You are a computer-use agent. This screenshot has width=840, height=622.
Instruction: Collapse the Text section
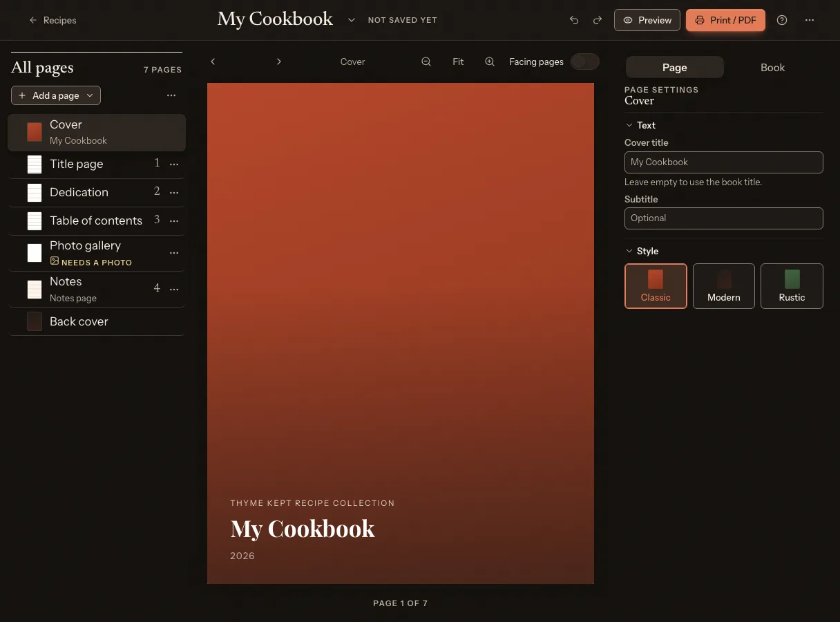[640, 125]
